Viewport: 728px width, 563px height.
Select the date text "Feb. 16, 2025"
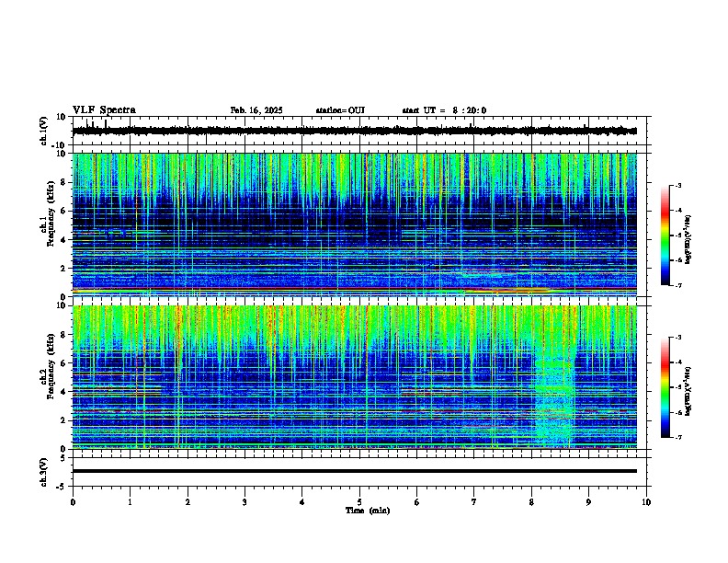coord(256,110)
